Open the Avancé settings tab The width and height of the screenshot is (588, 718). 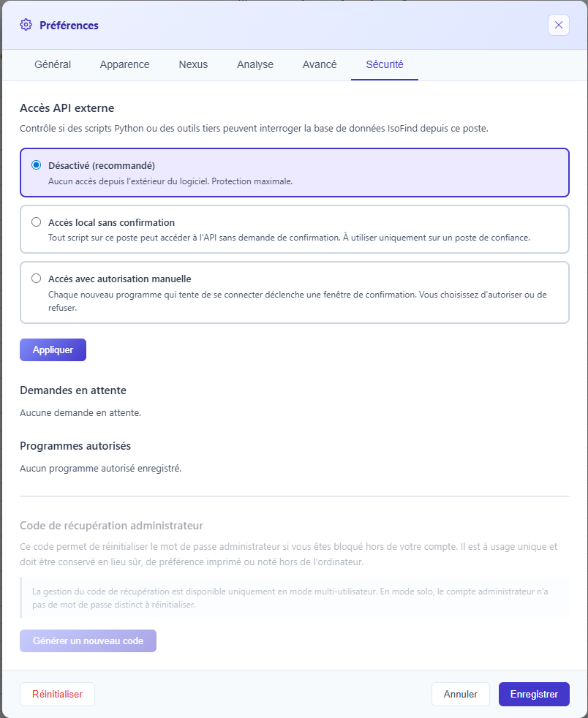pyautogui.click(x=320, y=64)
